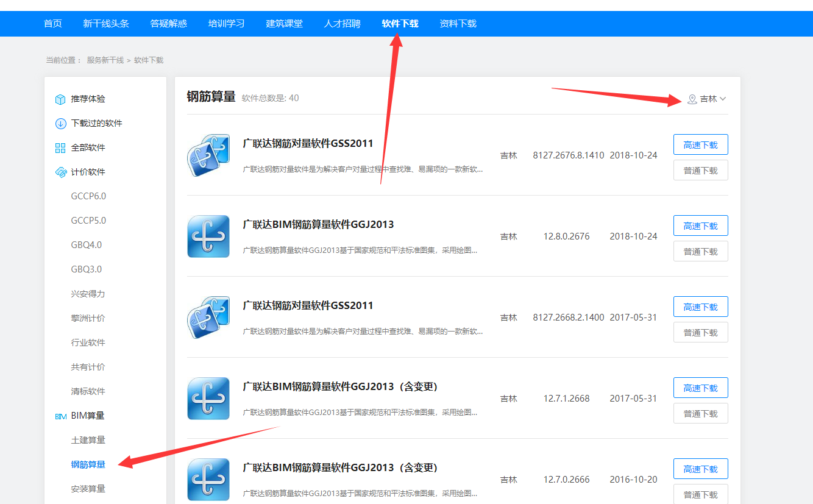Select 兴安得力 in the sidebar
Image resolution: width=813 pixels, height=504 pixels.
pos(88,294)
